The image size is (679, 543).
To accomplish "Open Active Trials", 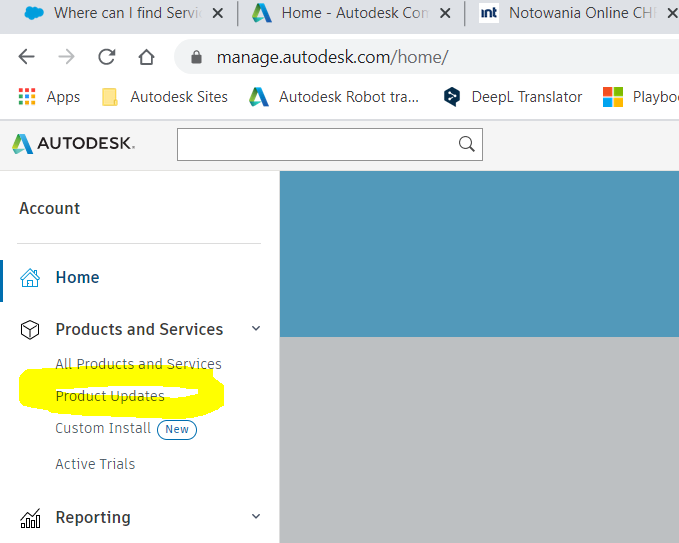I will coord(95,464).
